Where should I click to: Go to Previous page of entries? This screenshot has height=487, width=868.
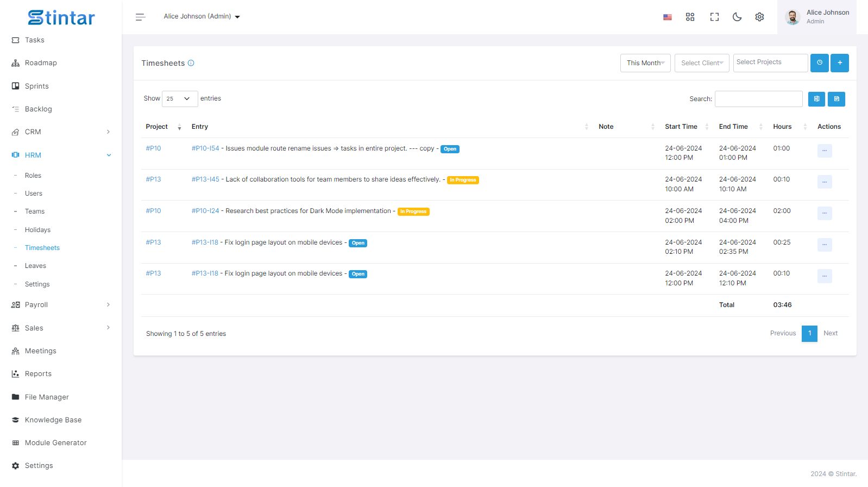point(783,333)
